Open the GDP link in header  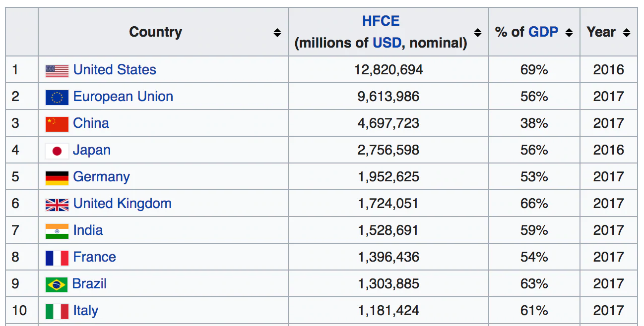(543, 32)
